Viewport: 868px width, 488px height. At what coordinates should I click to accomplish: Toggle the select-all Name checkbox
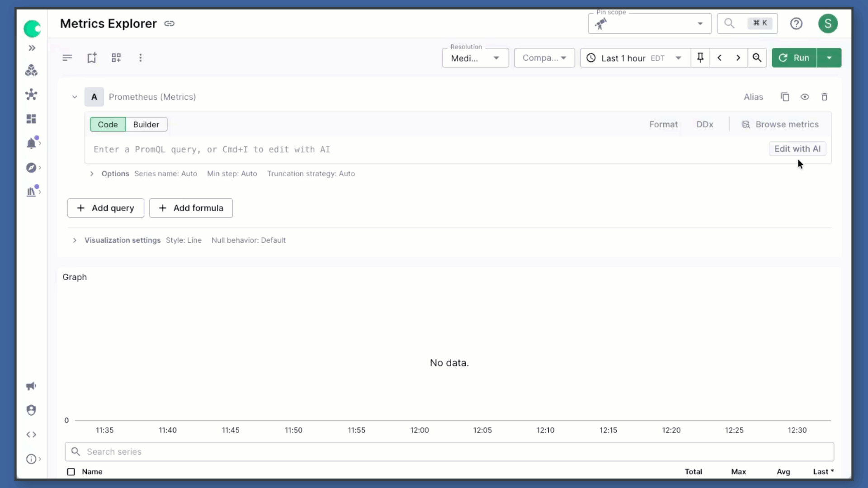[71, 472]
